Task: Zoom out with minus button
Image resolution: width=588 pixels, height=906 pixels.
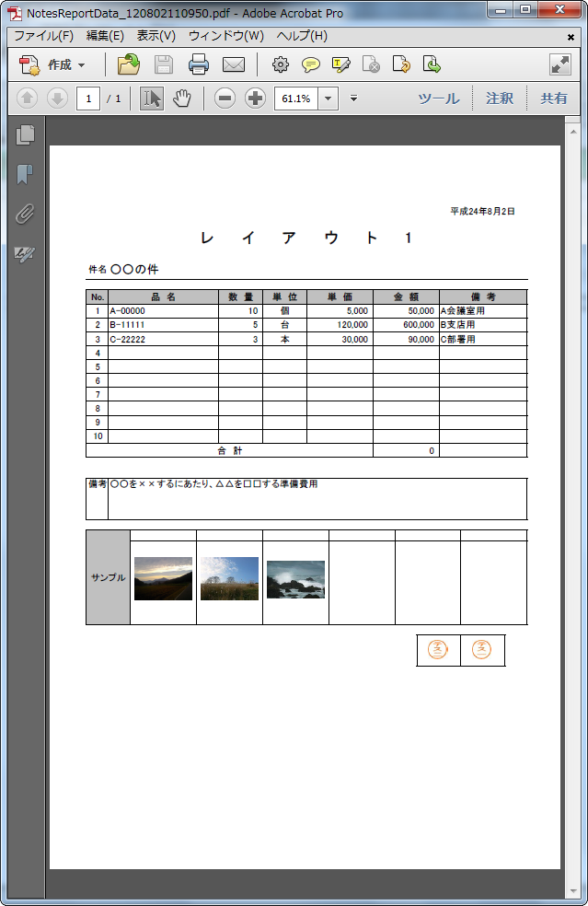Action: [x=225, y=99]
